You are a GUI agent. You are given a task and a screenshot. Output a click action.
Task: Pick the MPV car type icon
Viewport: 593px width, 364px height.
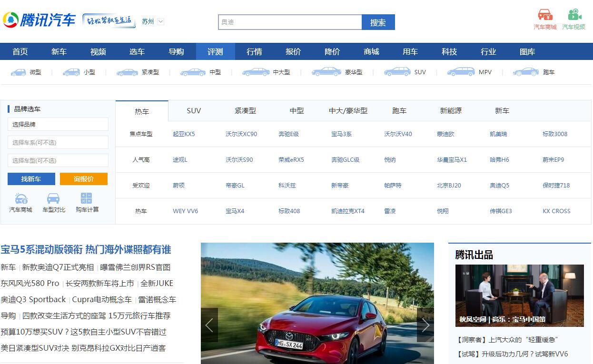(x=461, y=72)
